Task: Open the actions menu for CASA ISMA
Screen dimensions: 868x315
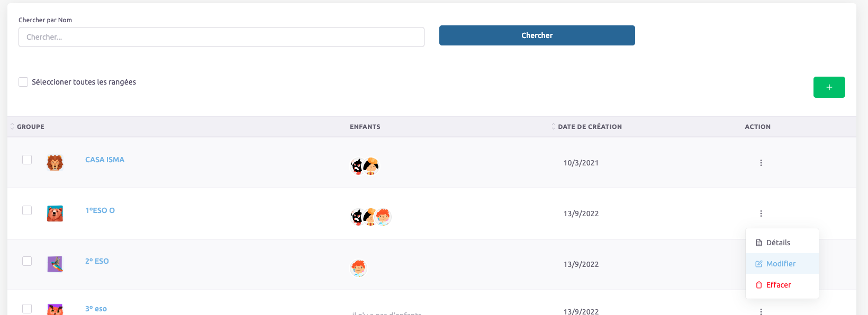Action: (761, 163)
